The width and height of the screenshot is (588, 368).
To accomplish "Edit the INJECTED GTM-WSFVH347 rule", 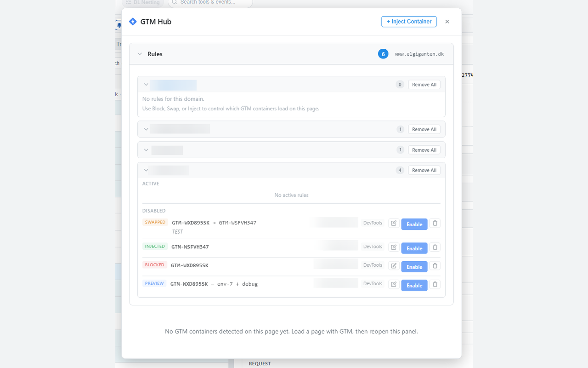I will [394, 247].
